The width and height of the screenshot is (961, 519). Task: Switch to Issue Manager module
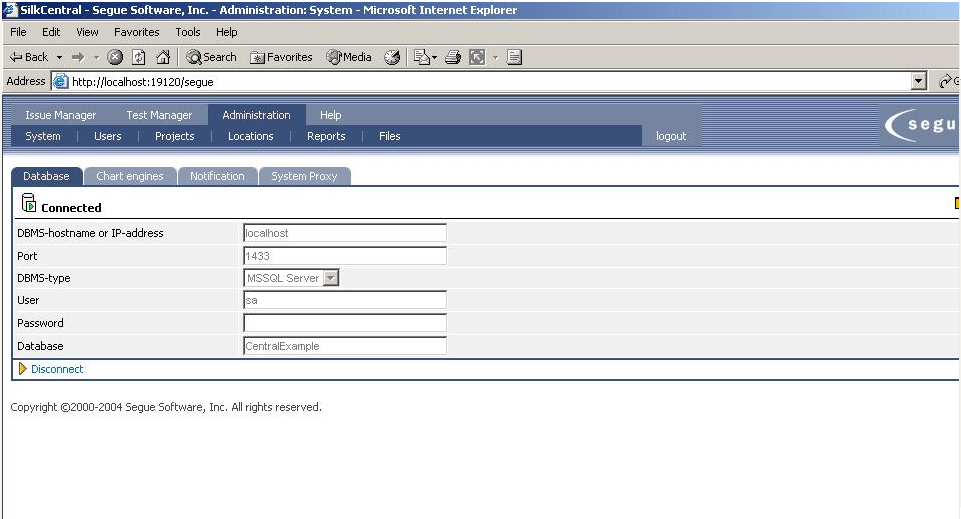61,115
